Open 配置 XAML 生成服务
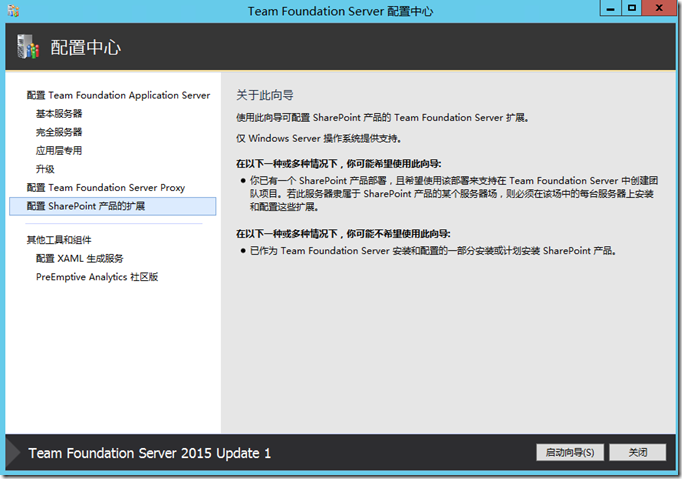This screenshot has width=682, height=479. tap(80, 259)
